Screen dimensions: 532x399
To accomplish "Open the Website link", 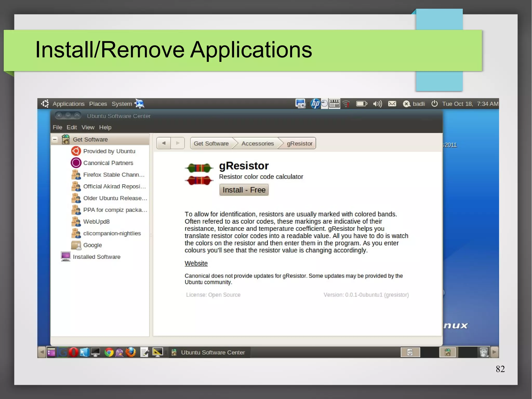I will pyautogui.click(x=196, y=263).
